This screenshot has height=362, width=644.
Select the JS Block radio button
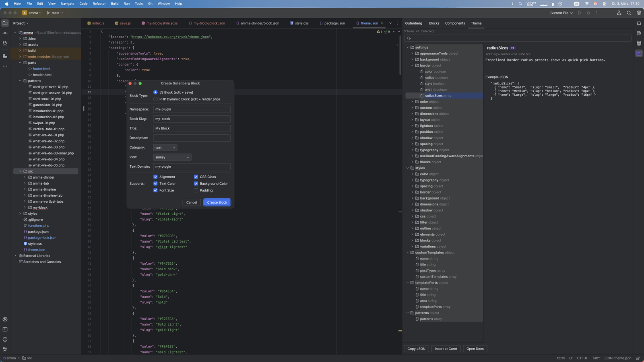(155, 93)
